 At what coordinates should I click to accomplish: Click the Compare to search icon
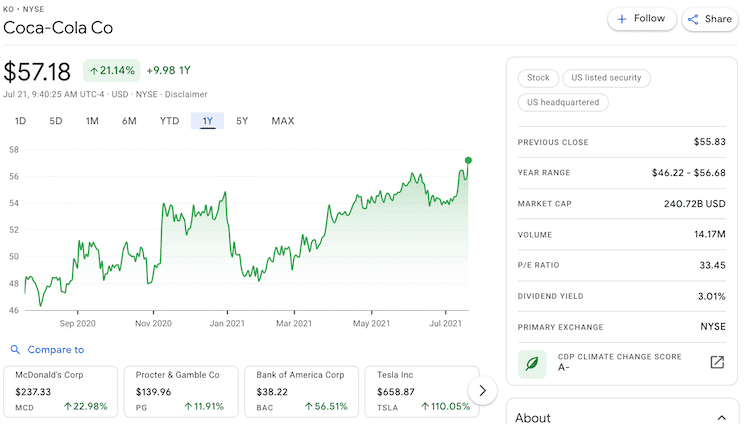(15, 350)
